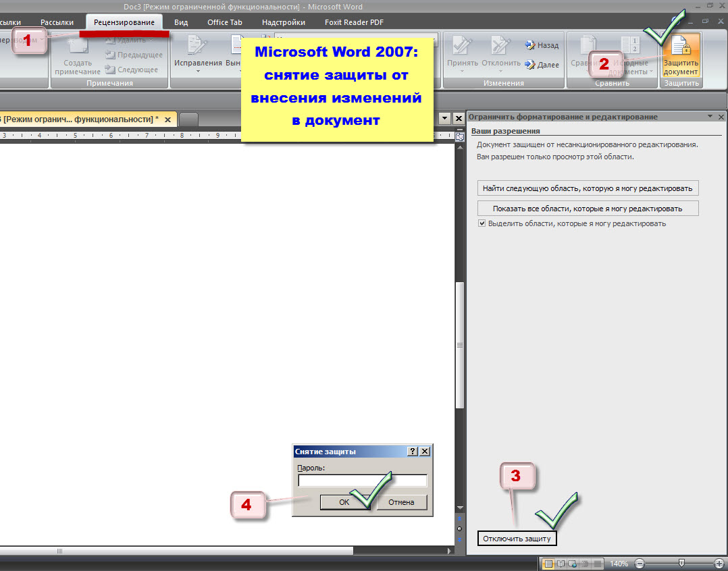Expand the Принять dropdown arrow
This screenshot has height=571, width=728.
point(462,72)
